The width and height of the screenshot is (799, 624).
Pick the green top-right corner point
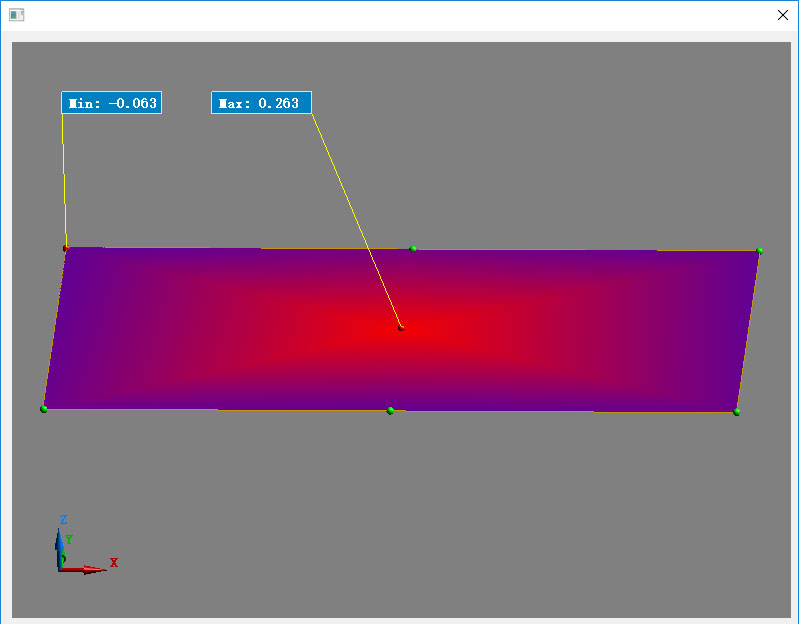[x=759, y=251]
